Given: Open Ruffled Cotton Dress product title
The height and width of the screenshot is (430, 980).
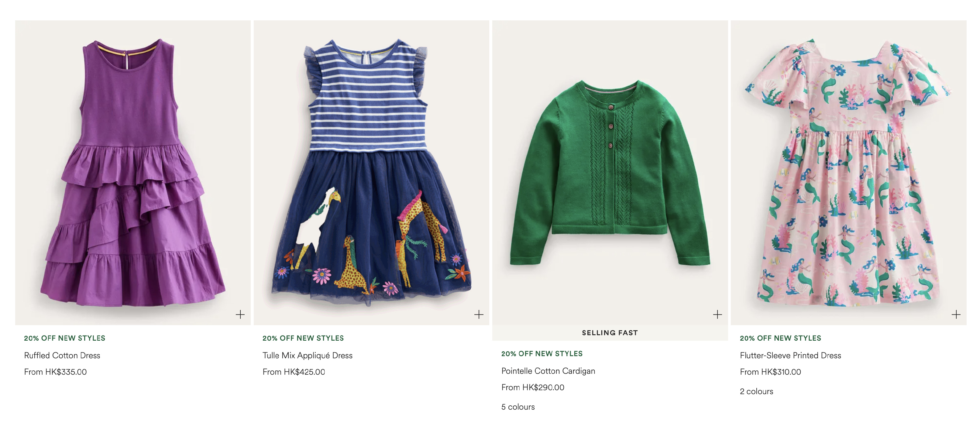Looking at the screenshot, I should tap(62, 356).
